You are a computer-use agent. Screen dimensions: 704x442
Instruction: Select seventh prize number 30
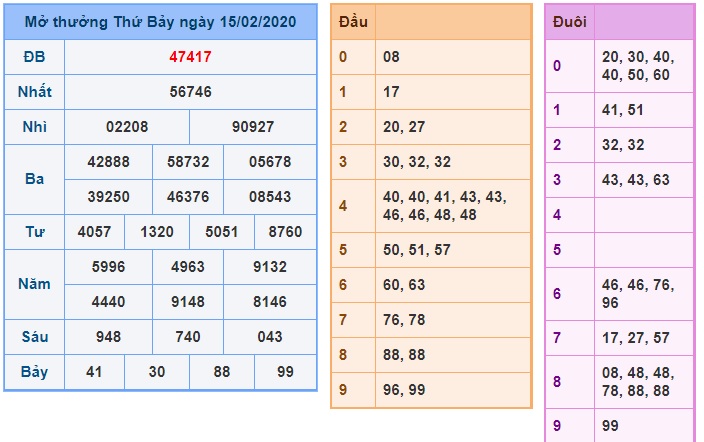point(157,372)
